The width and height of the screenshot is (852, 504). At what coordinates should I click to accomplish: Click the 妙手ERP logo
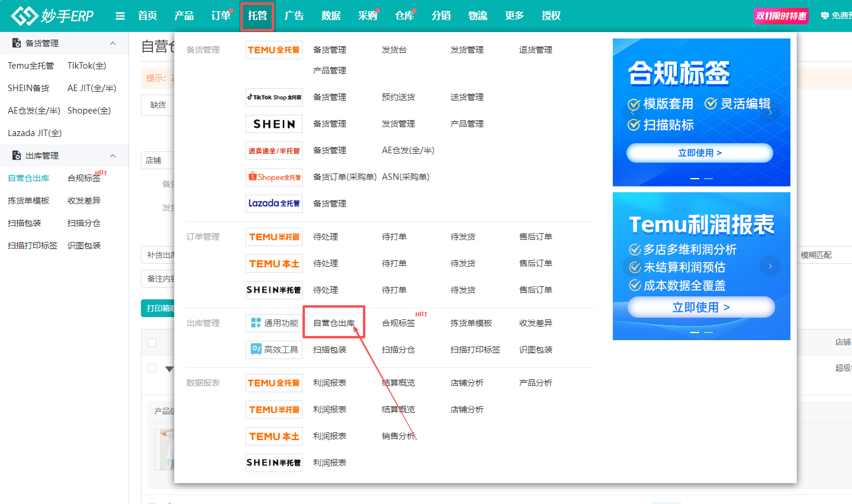coord(52,16)
